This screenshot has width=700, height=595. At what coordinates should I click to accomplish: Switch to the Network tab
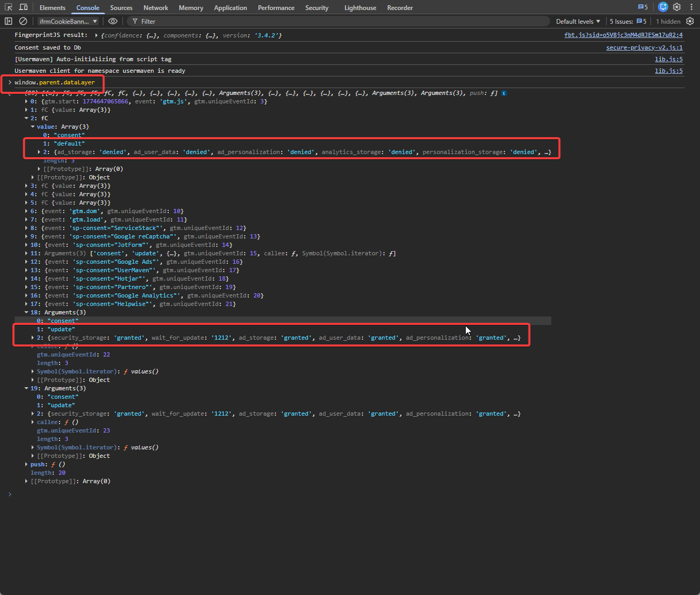pos(156,7)
